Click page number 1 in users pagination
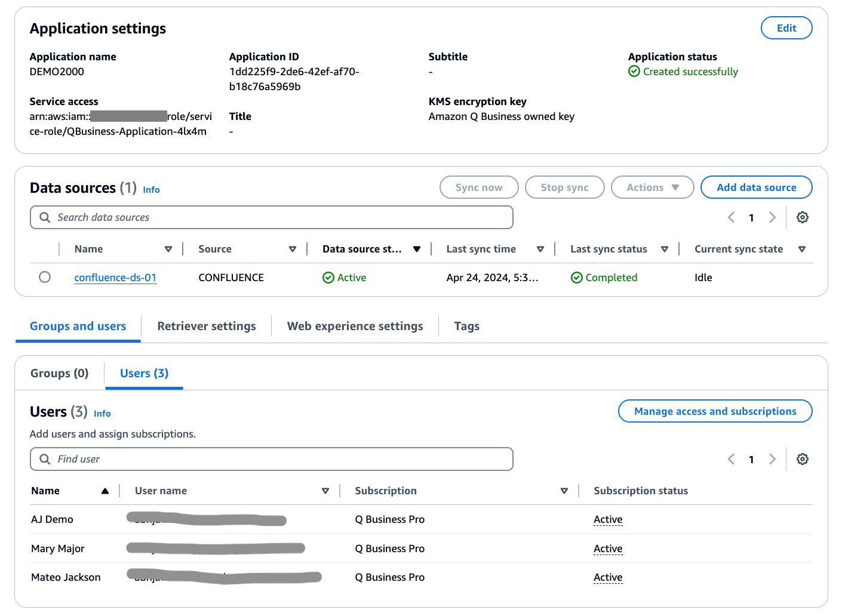Screen dimensions: 842x616 coord(751,460)
